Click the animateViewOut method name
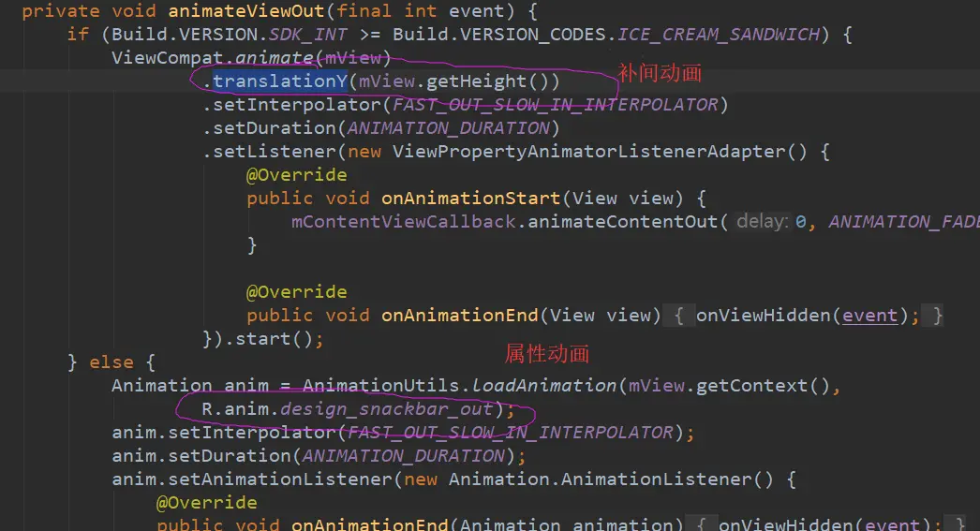This screenshot has height=531, width=980. 246,11
